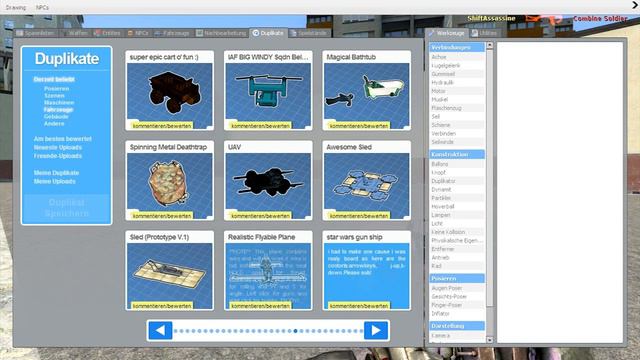Open Meine Uploads

55,181
